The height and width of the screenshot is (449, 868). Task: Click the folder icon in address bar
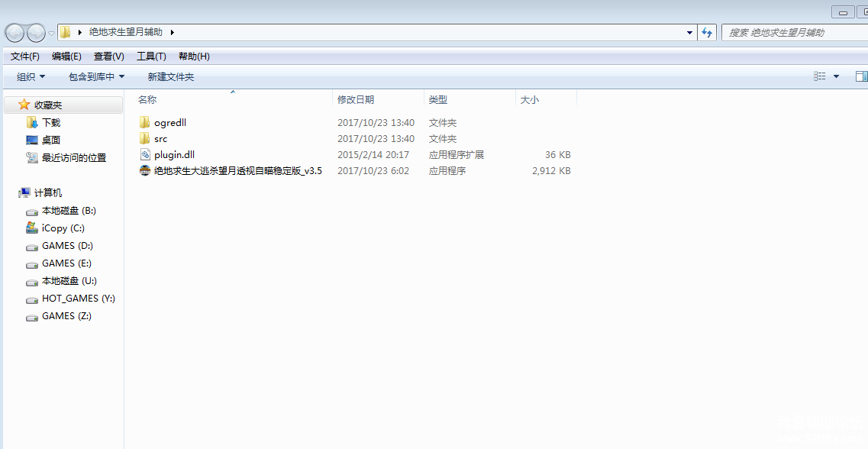[66, 32]
